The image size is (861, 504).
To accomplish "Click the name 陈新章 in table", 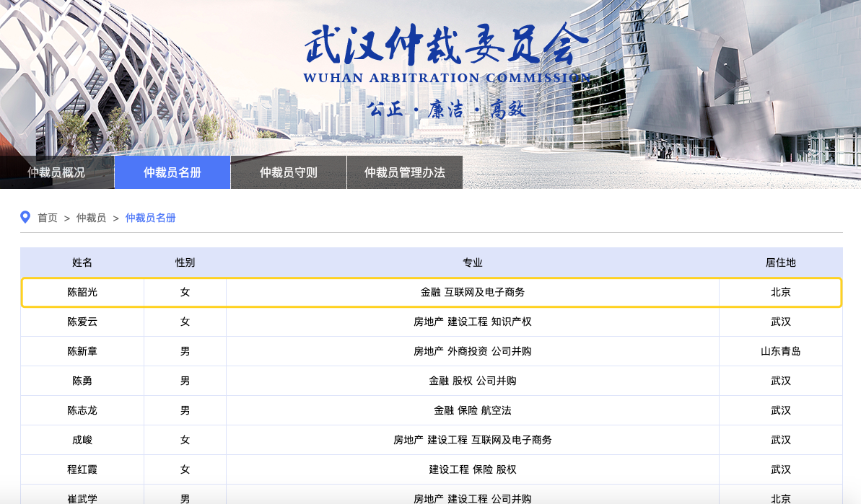I will (x=82, y=351).
